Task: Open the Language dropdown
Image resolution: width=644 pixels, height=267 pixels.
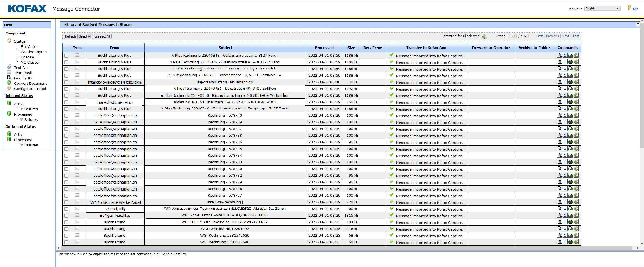Action: (602, 8)
